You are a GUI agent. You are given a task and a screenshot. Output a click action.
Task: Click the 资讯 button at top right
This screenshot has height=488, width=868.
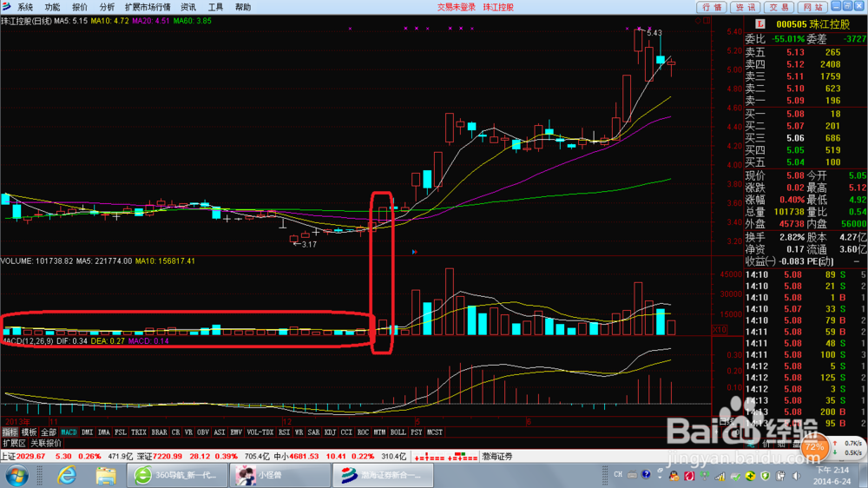(x=745, y=7)
